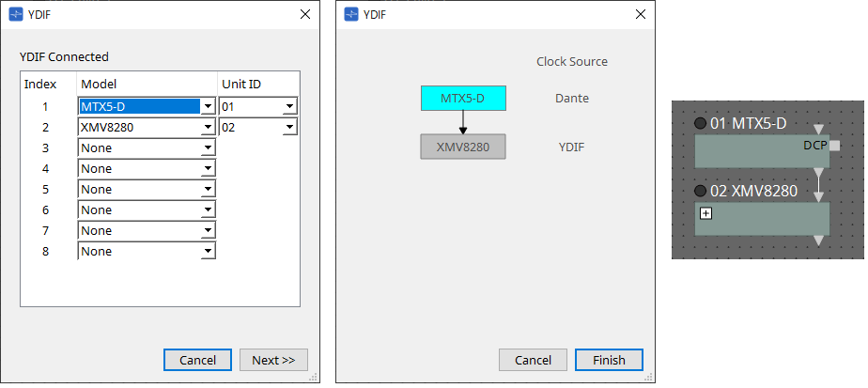The height and width of the screenshot is (388, 868).
Task: Click the bottom arrow port of XMV8280 device
Action: (x=820, y=241)
